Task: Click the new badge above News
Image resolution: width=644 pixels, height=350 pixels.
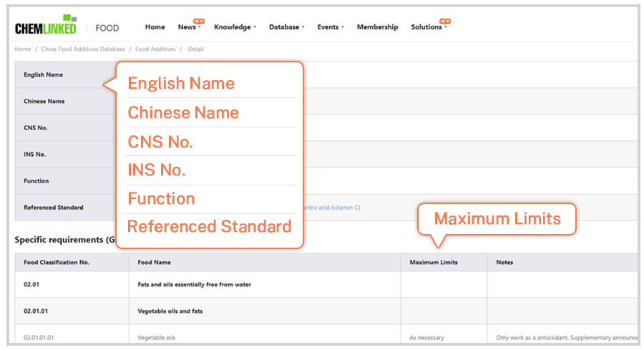Action: [x=199, y=21]
